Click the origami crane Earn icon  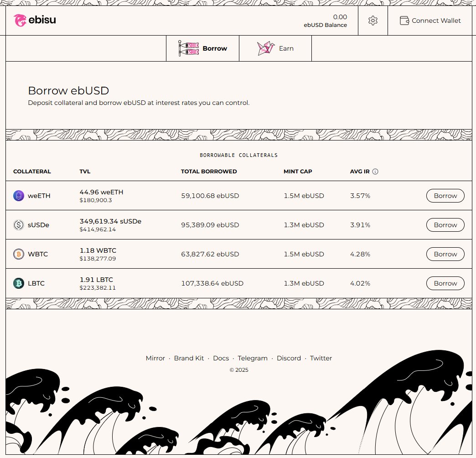tap(266, 48)
